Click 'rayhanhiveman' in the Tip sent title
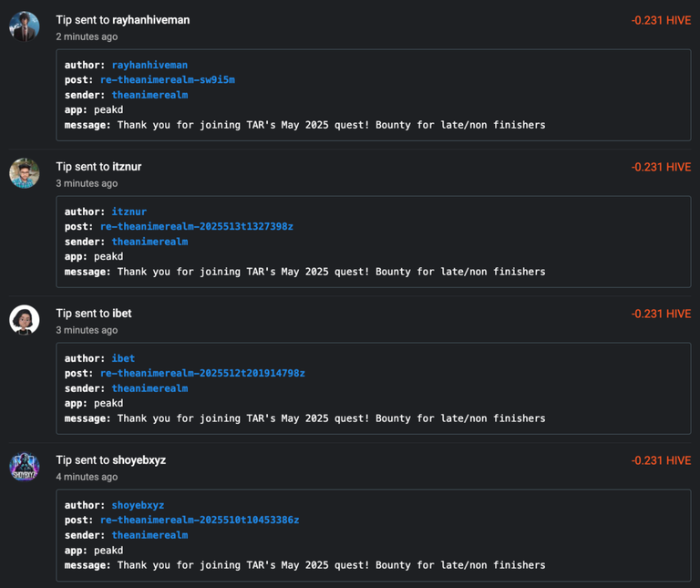Screen dimensions: 700x588 151,20
